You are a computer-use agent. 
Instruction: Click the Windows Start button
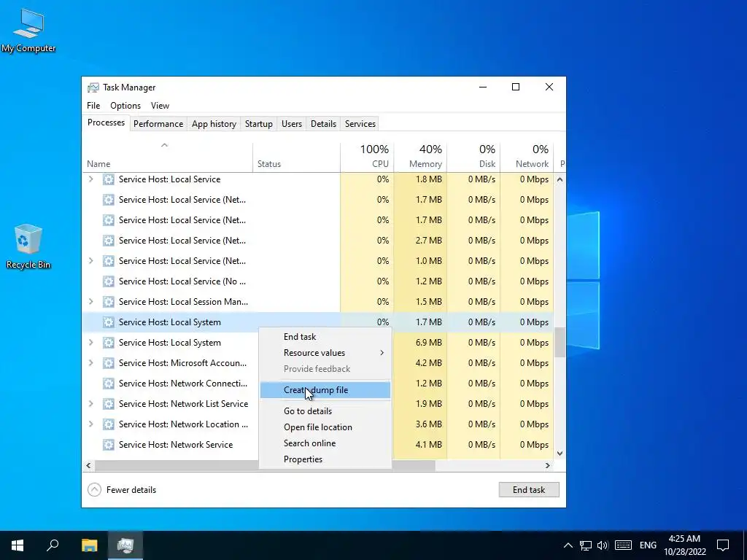18,545
